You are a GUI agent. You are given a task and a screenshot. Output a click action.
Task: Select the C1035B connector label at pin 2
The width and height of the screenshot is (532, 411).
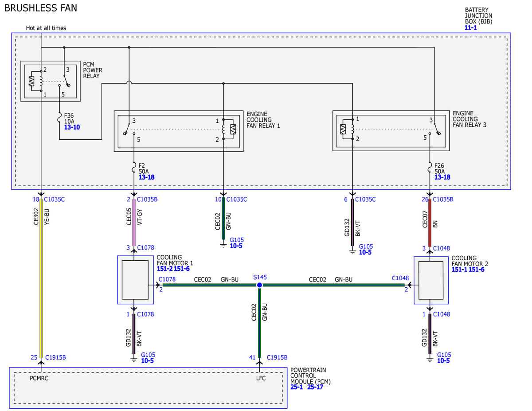point(147,200)
